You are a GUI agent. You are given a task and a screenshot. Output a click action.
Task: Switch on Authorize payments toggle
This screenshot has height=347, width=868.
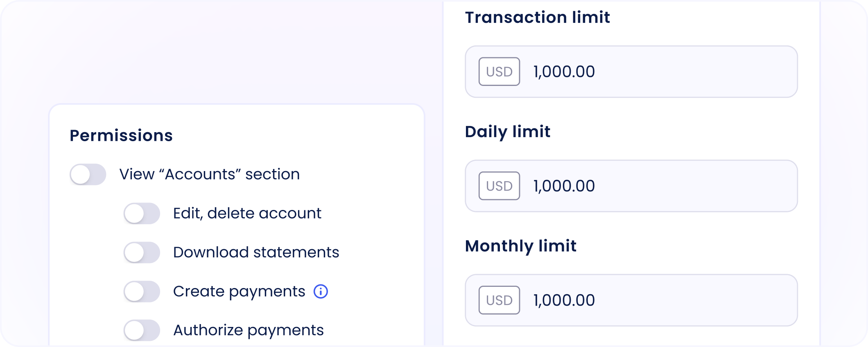[142, 330]
